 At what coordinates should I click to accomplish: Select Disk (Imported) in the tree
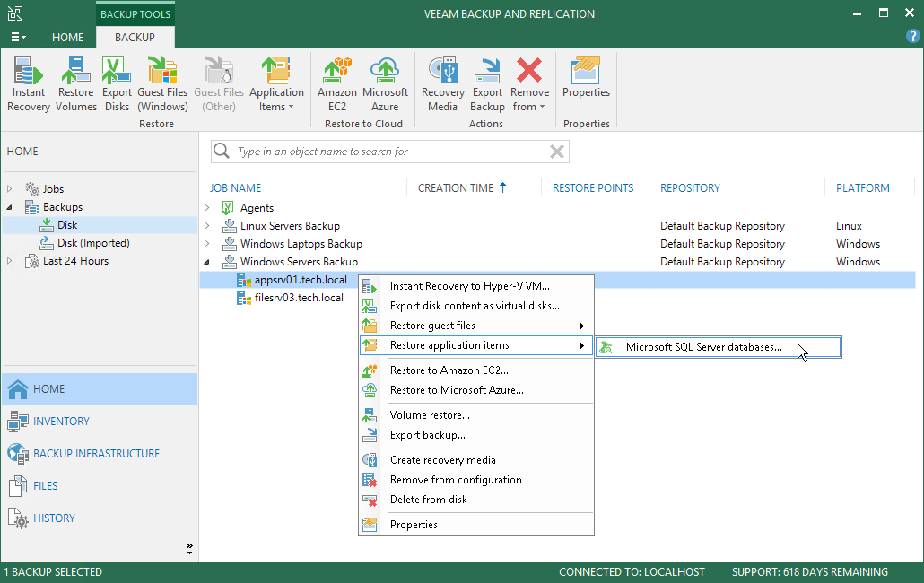tap(93, 243)
